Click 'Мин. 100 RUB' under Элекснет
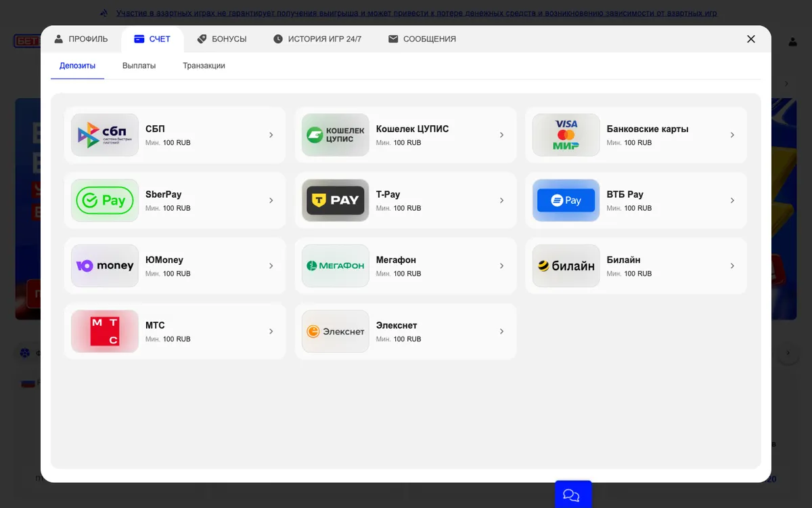Screen dimensions: 812x508 tap(399, 339)
